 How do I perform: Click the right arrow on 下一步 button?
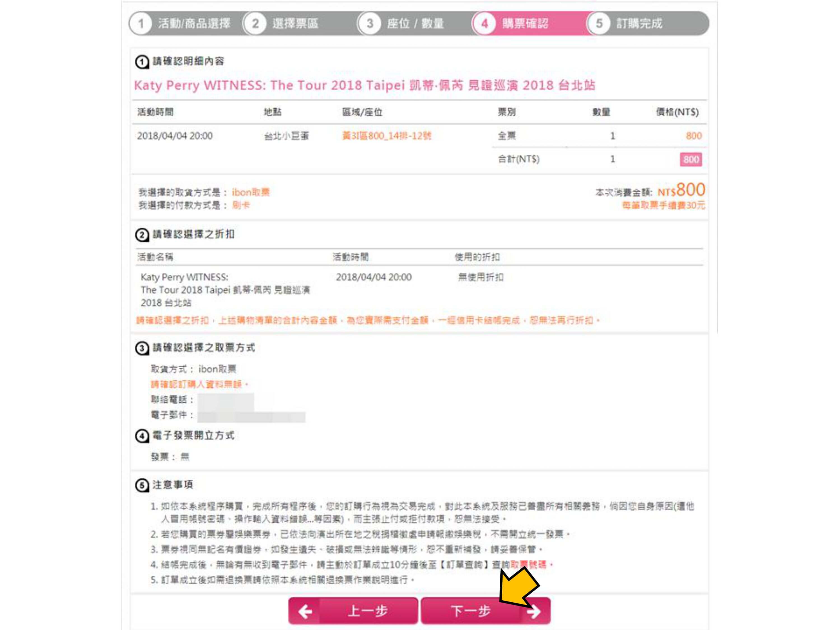click(534, 612)
